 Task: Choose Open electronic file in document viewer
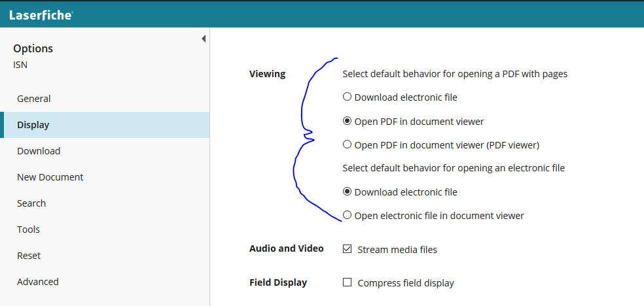click(x=347, y=215)
